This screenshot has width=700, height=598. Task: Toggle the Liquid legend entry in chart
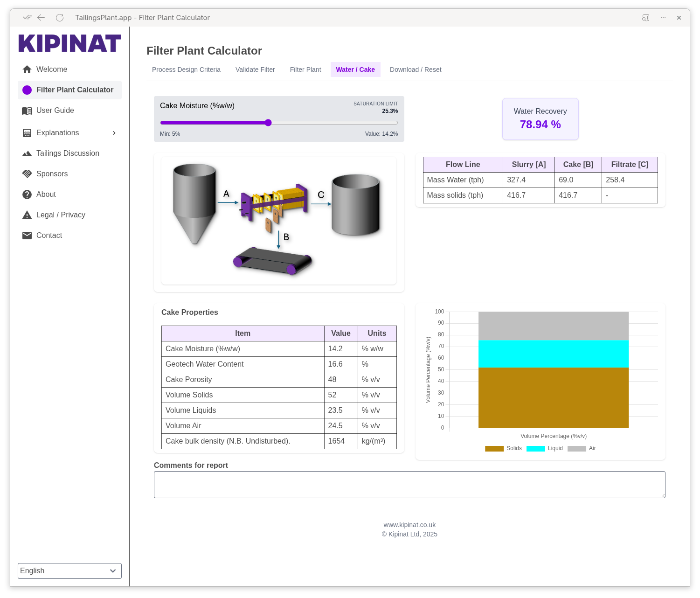pos(544,448)
